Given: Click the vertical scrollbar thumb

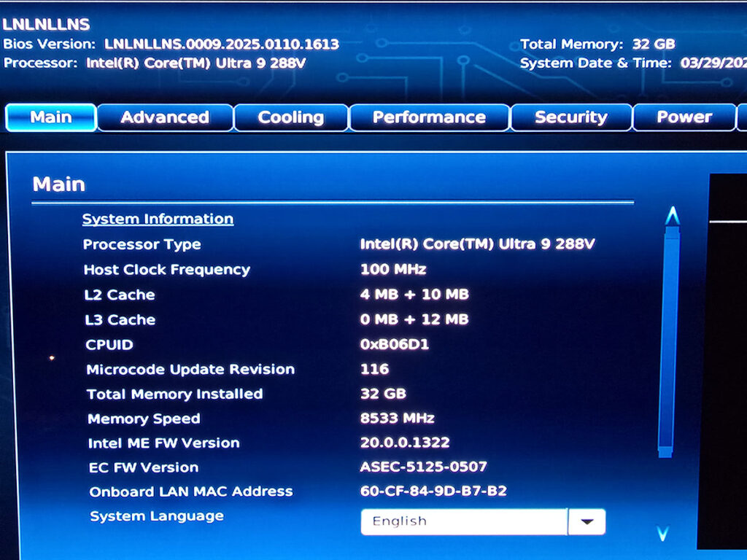Looking at the screenshot, I should coord(667,339).
